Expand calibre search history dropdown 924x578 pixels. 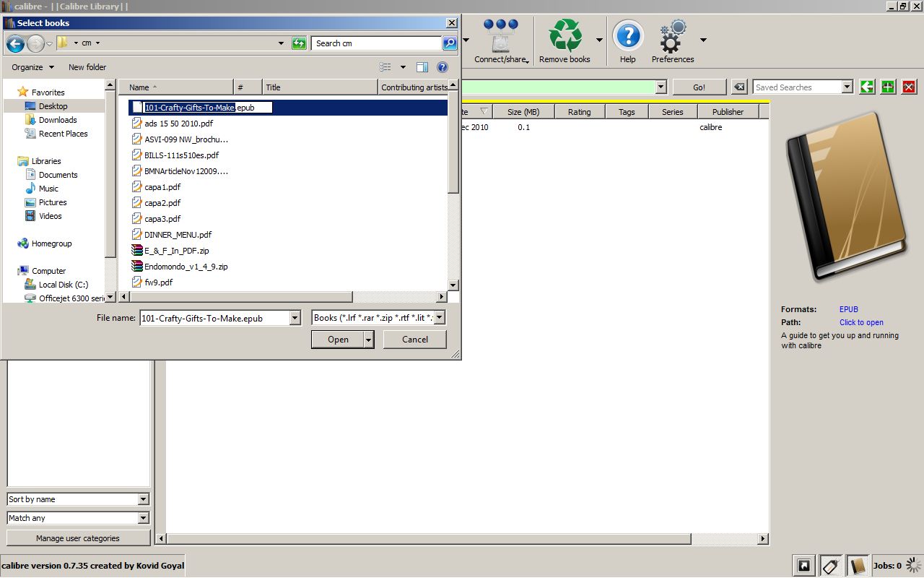[661, 87]
